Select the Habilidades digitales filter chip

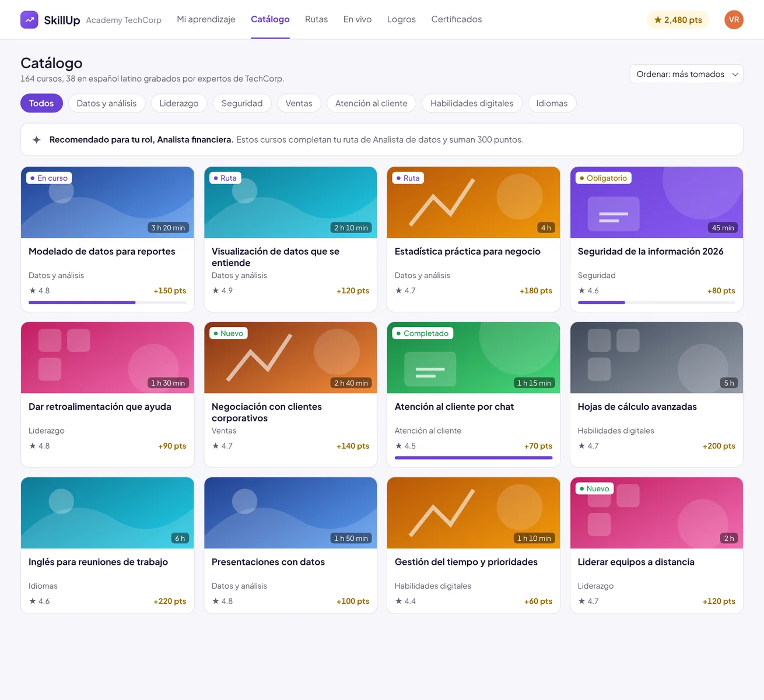pos(472,103)
